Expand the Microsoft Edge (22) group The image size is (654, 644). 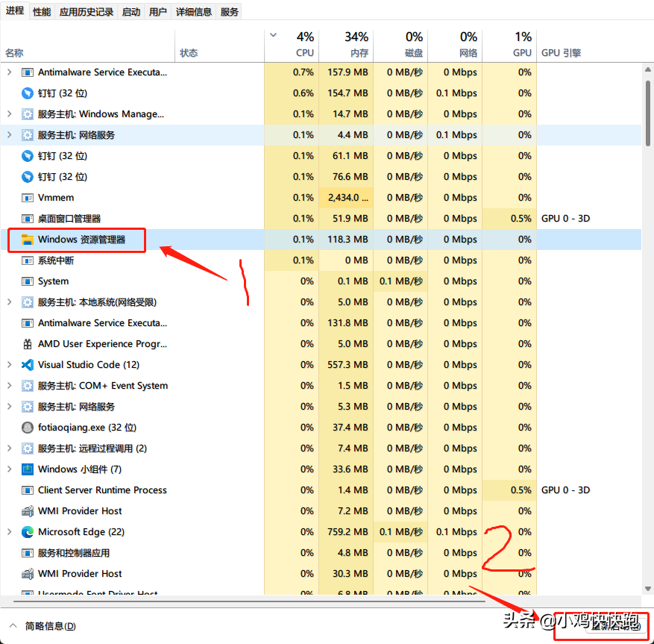click(9, 532)
